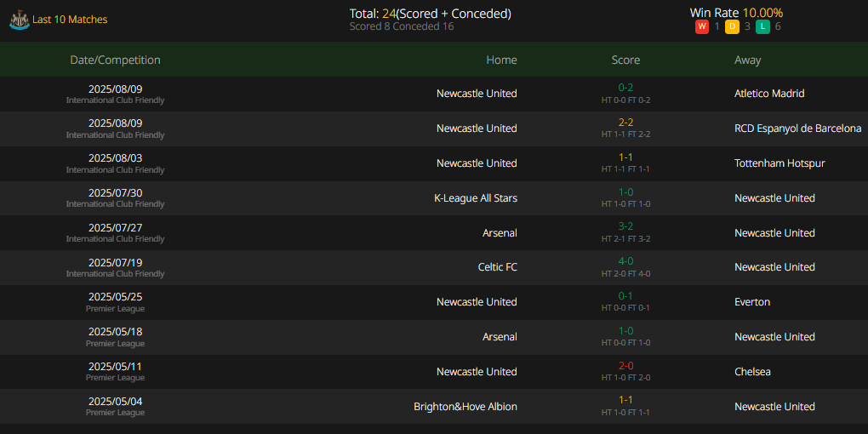Open the Celtic FC team link
The image size is (868, 434).
pos(498,267)
